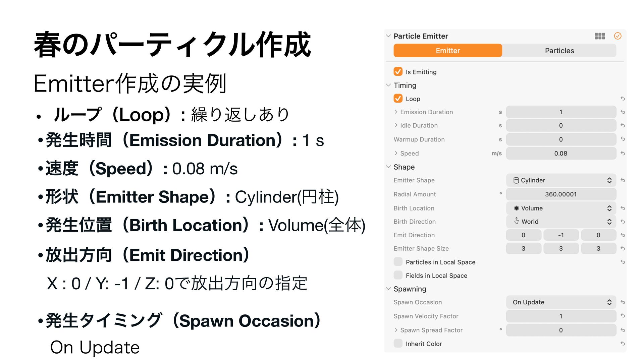Enable Particles in Local Space checkbox
This screenshot has width=644, height=362.
(x=398, y=262)
